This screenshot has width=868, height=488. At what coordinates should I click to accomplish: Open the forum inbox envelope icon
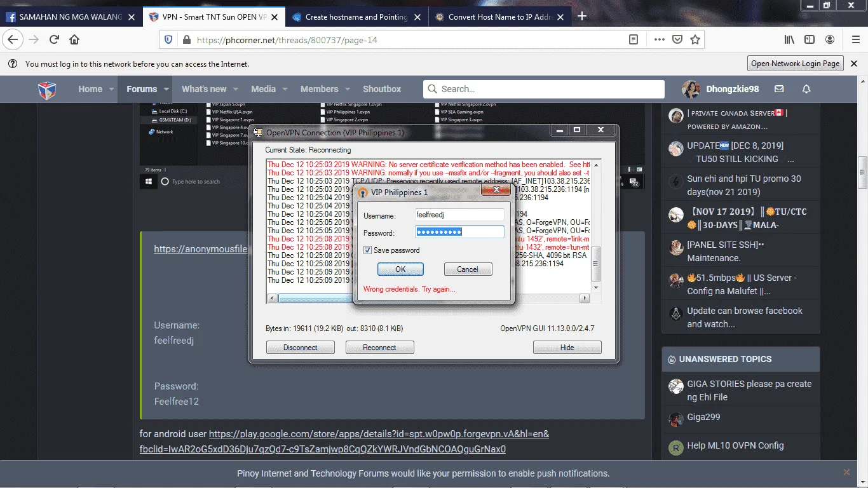pyautogui.click(x=779, y=89)
